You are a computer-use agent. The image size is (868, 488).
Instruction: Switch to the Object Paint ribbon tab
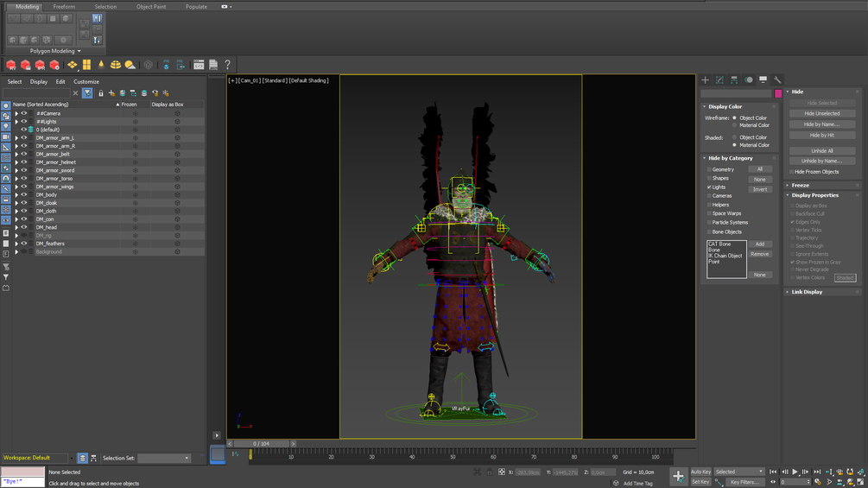(x=150, y=7)
